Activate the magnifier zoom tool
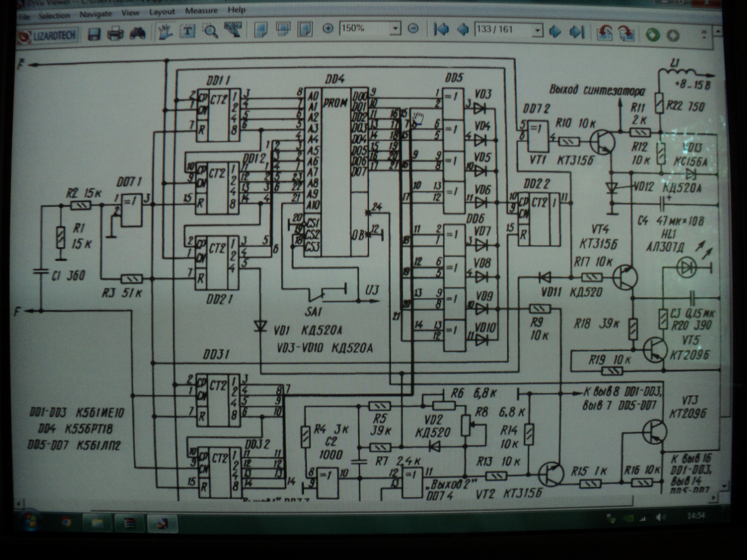 pyautogui.click(x=210, y=31)
